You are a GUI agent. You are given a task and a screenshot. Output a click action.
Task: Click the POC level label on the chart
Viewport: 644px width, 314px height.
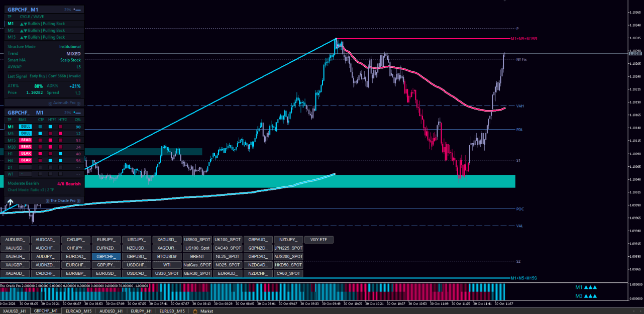click(x=520, y=208)
